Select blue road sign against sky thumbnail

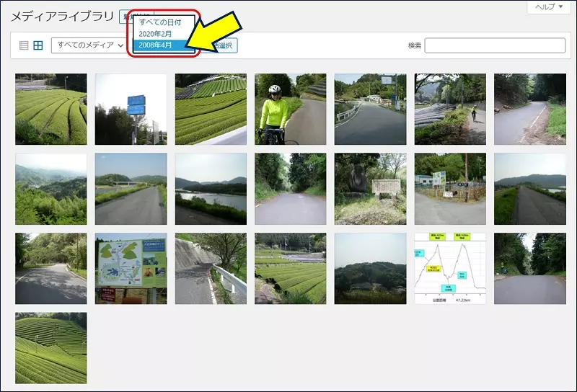point(131,110)
